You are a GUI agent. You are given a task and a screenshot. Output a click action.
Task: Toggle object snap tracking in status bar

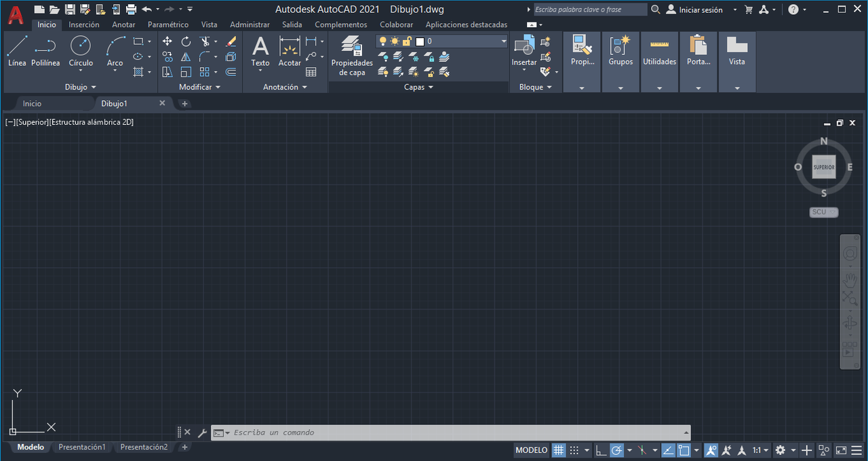pyautogui.click(x=668, y=450)
